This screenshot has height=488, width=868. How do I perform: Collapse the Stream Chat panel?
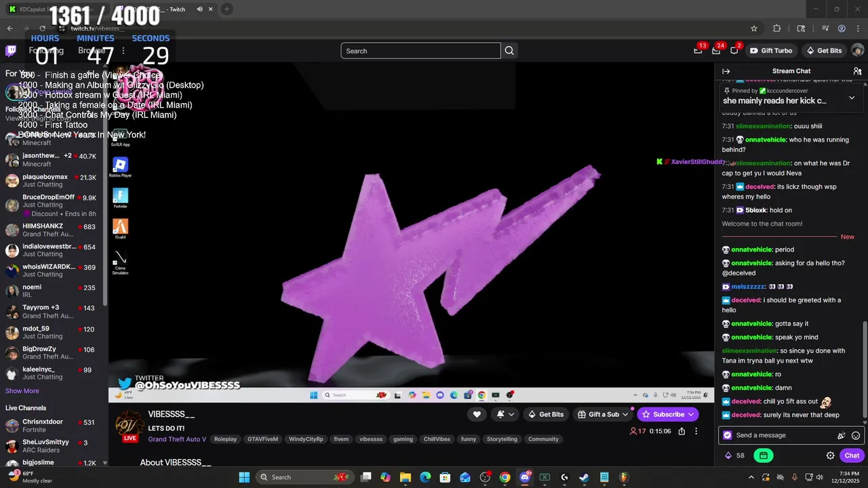click(726, 71)
